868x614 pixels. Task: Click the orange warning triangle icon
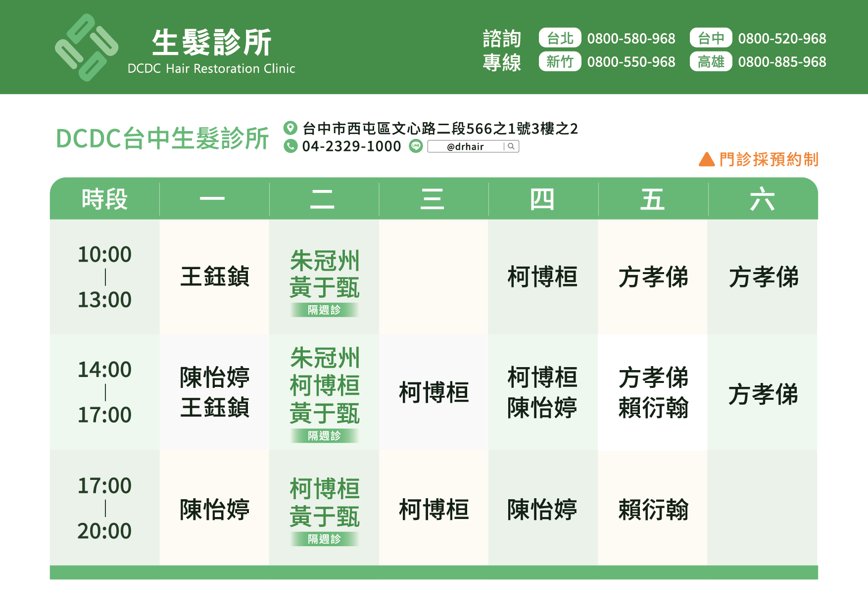pyautogui.click(x=706, y=159)
